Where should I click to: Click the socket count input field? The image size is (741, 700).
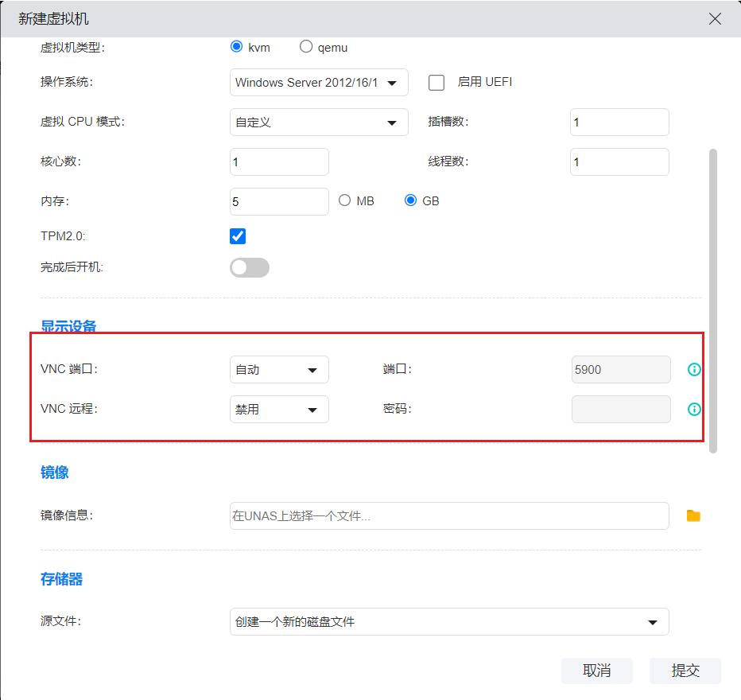pyautogui.click(x=619, y=122)
